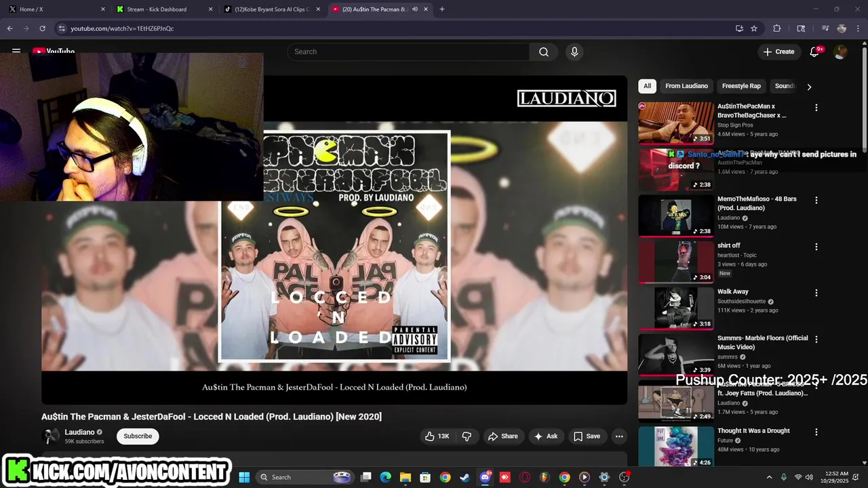
Task: Reload the page in Chrome
Action: pyautogui.click(x=42, y=28)
